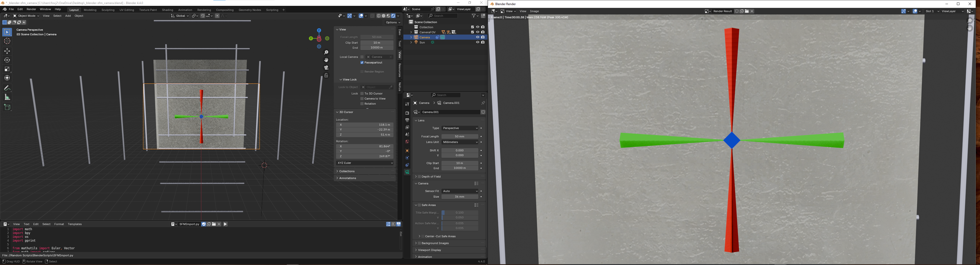Open the Object Mode dropdown
The image size is (980, 265).
coord(26,16)
